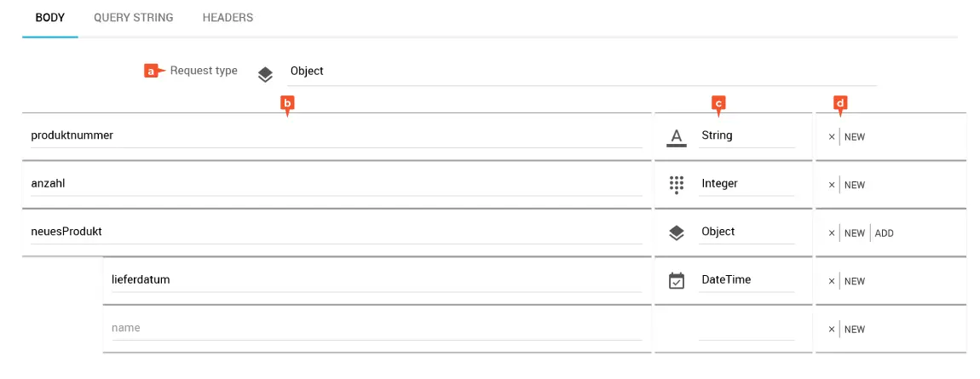Delete the anzahl row using its X
The image size is (980, 379).
click(x=832, y=185)
